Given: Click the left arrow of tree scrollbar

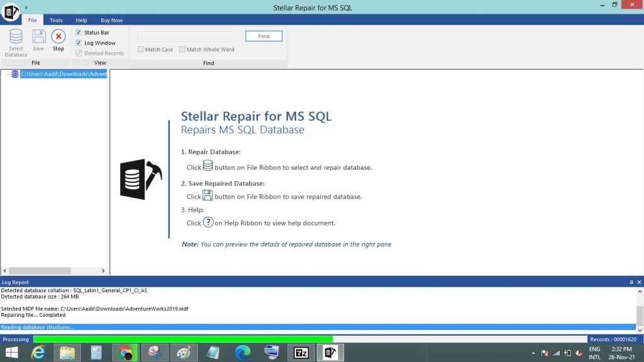Looking at the screenshot, I should click(5, 271).
